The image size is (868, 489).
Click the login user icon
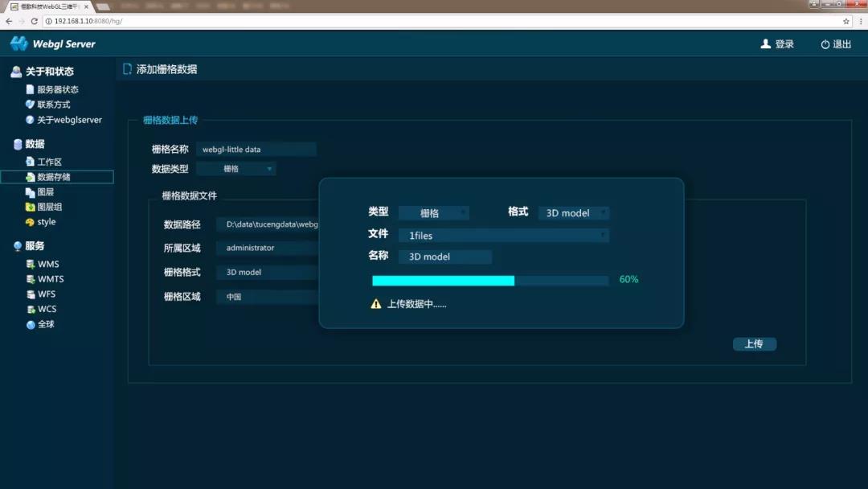pyautogui.click(x=766, y=43)
